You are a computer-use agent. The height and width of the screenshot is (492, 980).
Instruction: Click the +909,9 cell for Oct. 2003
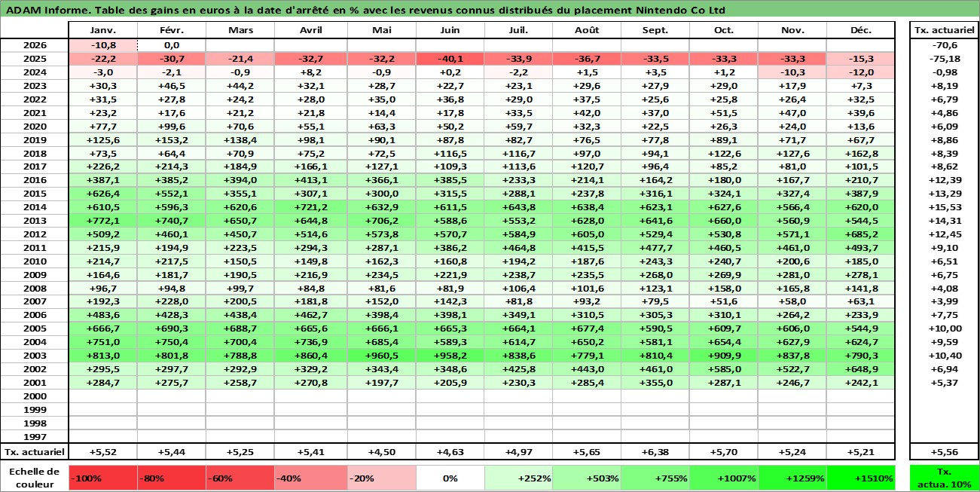pyautogui.click(x=724, y=356)
